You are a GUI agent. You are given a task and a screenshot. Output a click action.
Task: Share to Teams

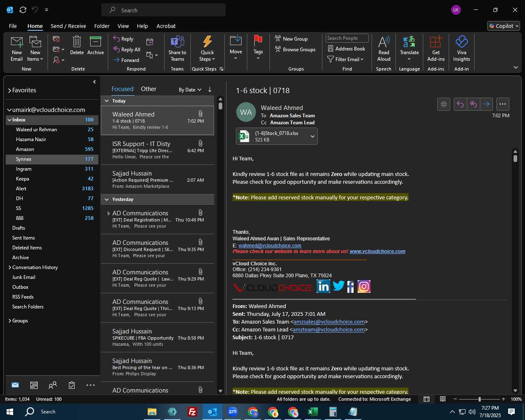[177, 49]
